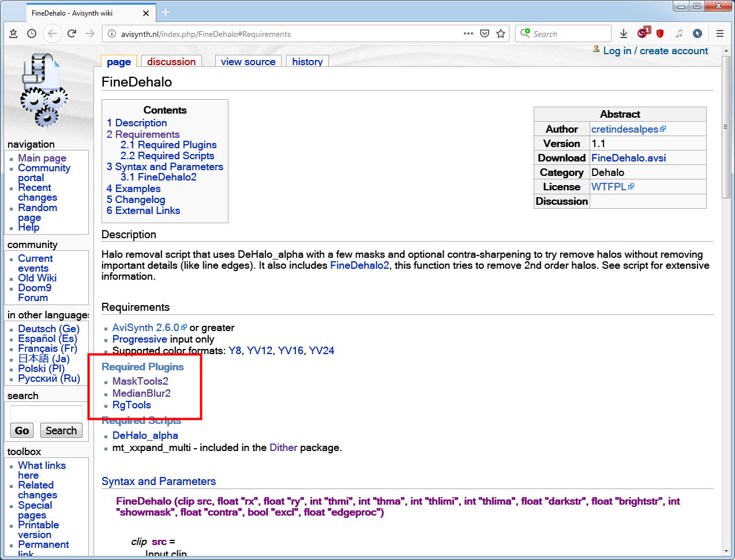
Task: Open the DeHalo_alpha script link
Action: [145, 435]
